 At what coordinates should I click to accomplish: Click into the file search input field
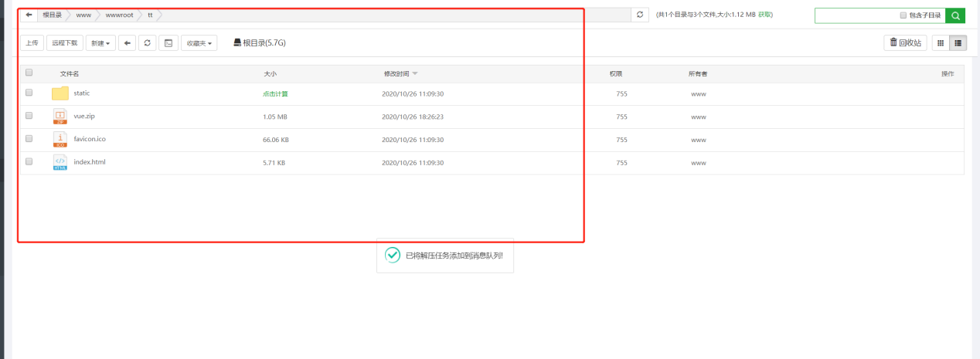coord(854,15)
